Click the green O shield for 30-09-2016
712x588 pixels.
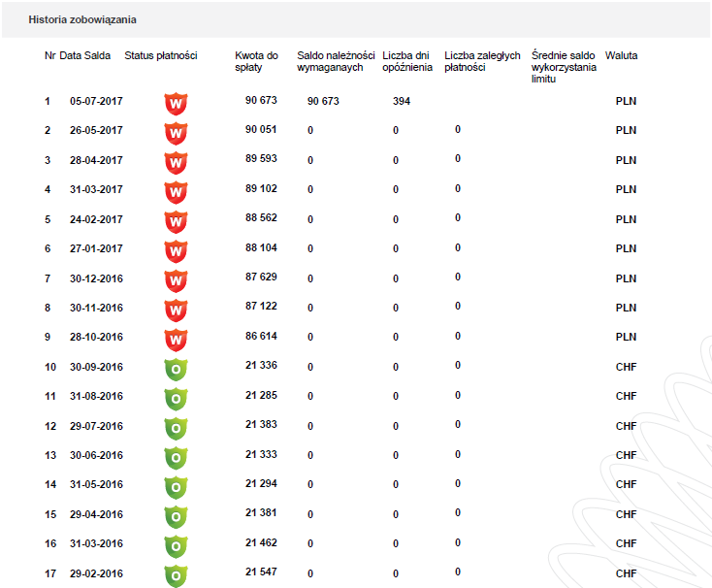(x=176, y=370)
